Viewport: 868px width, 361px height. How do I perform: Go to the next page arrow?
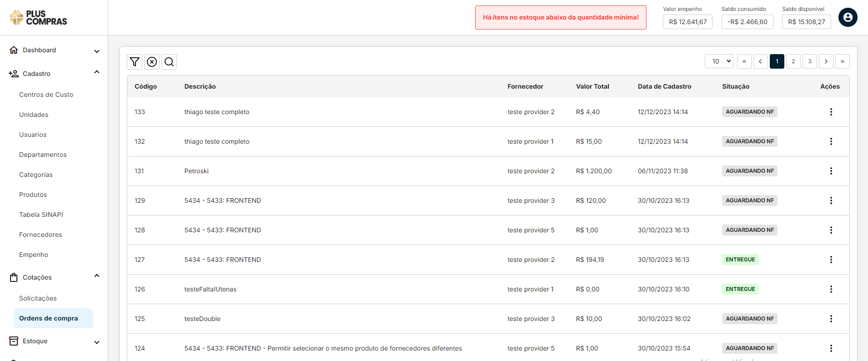(x=826, y=61)
